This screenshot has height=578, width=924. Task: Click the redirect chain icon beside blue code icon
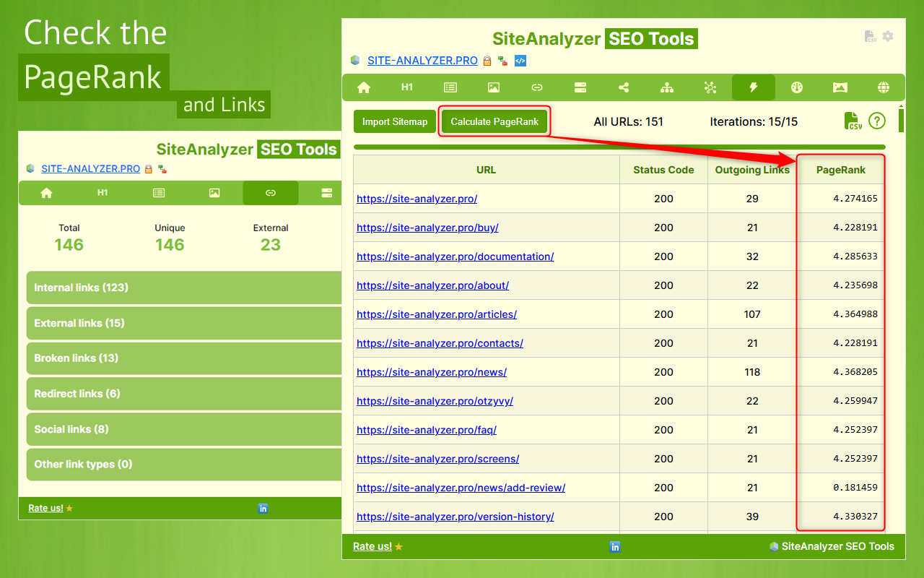[x=502, y=61]
